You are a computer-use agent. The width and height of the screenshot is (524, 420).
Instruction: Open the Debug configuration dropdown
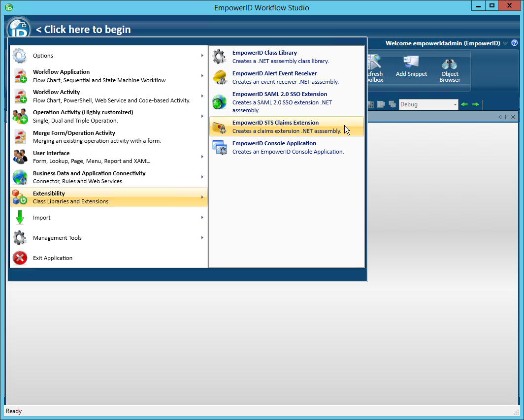point(455,104)
